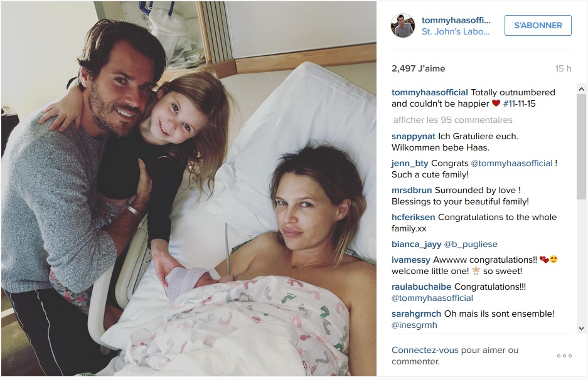This screenshot has width=588, height=380.
Task: Click the comments scrollbar up arrow
Action: (x=581, y=89)
